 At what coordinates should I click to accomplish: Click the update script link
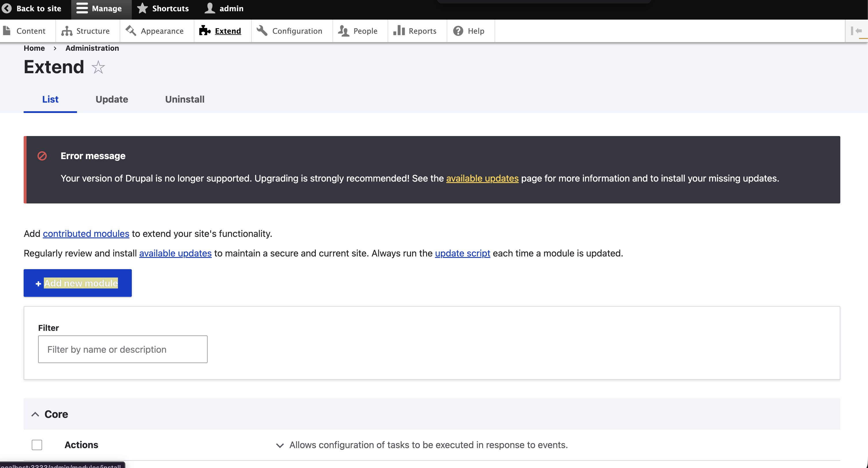click(x=462, y=253)
